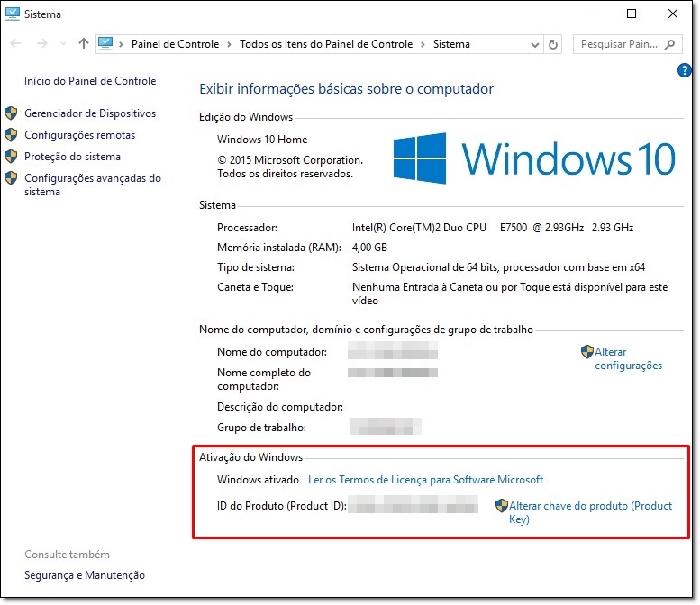The image size is (700, 605).
Task: Click shield icon beside Proteção do sistema
Action: [11, 156]
